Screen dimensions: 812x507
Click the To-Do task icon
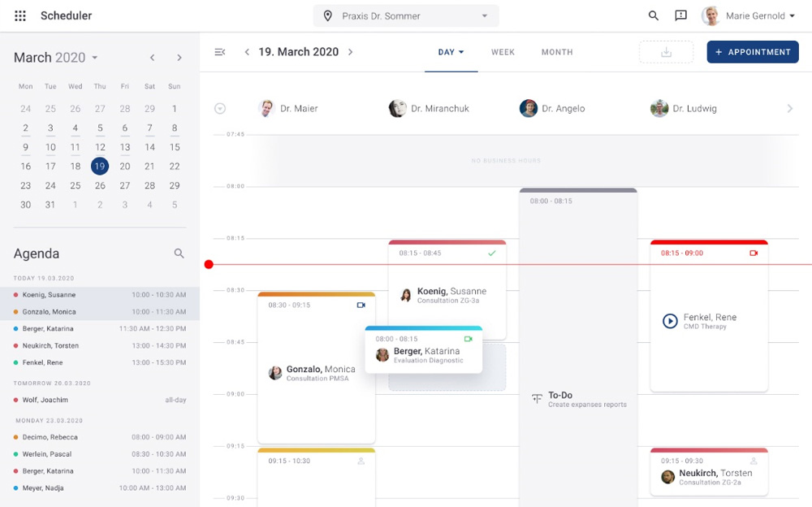(537, 398)
